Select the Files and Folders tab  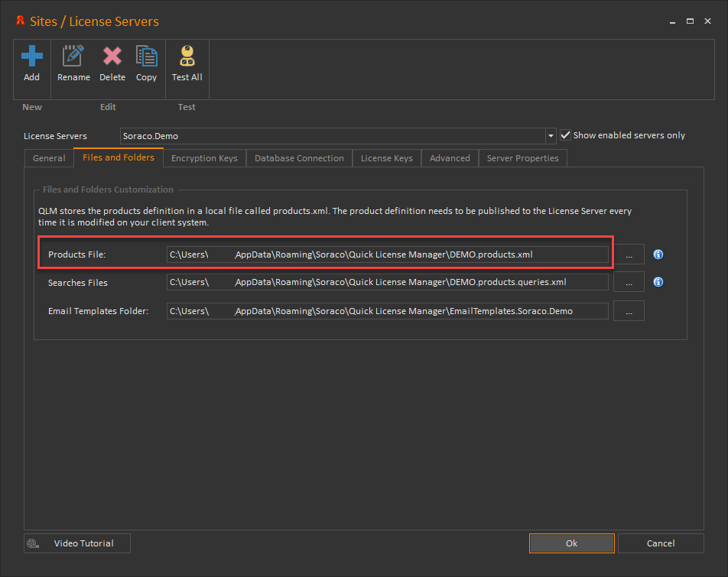[x=119, y=157]
